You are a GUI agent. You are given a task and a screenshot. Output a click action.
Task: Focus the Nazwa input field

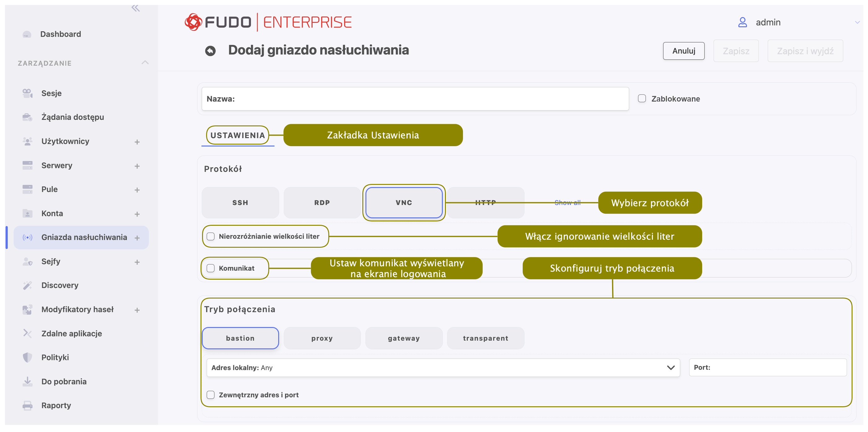click(415, 99)
